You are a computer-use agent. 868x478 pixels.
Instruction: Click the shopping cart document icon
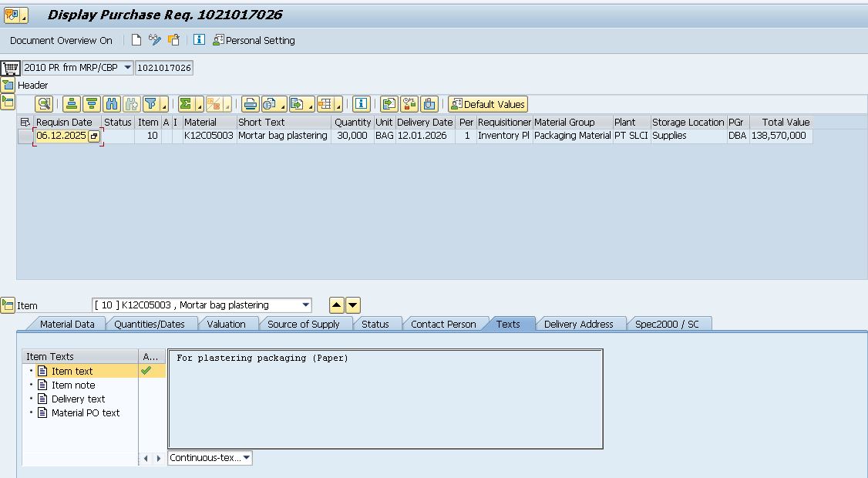[10, 68]
